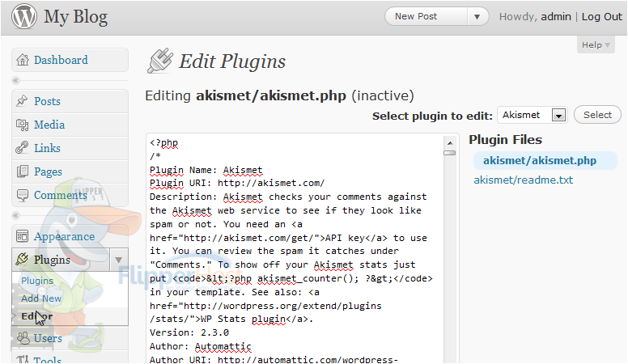Viewport: 628px width, 364px height.
Task: Collapse the sidebar section below Comments
Action: pyautogui.click(x=15, y=216)
